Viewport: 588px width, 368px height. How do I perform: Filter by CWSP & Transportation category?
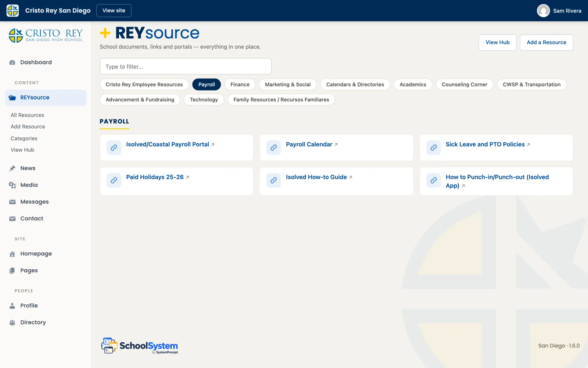pyautogui.click(x=532, y=85)
